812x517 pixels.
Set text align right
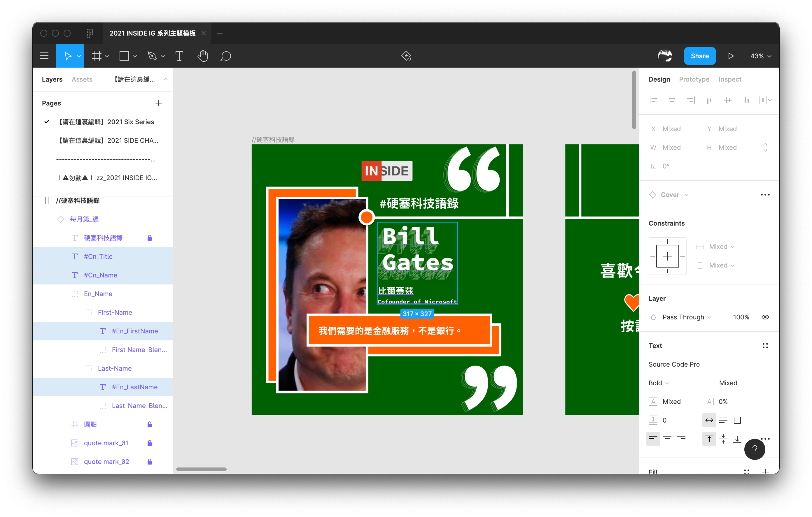(682, 439)
